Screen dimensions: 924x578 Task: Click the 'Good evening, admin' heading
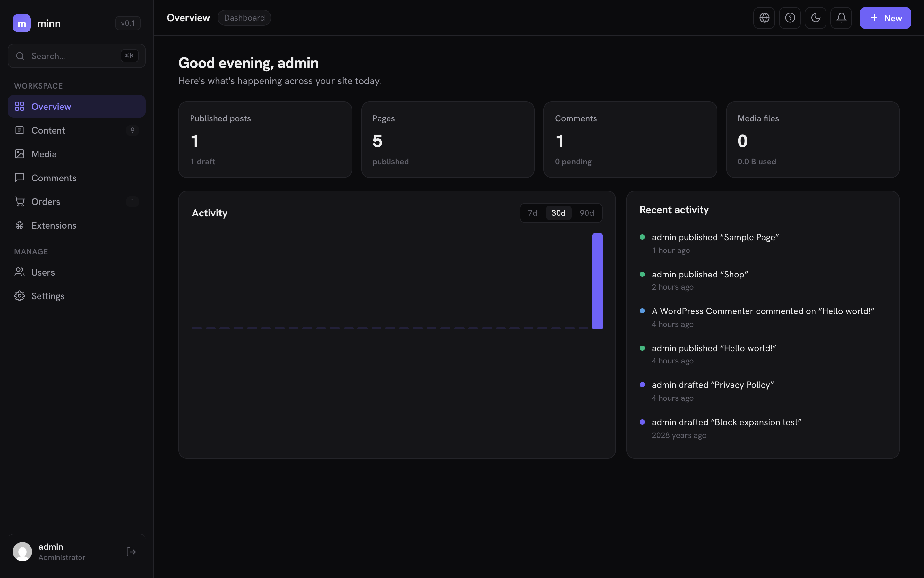tap(248, 63)
